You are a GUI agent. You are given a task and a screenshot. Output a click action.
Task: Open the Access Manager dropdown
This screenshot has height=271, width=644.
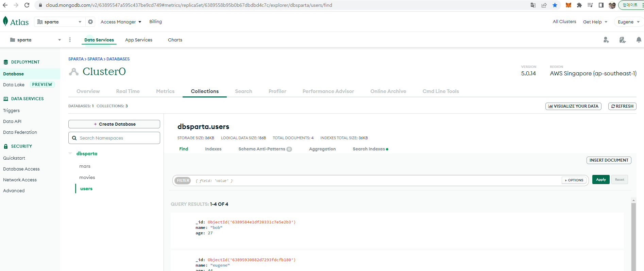(x=121, y=22)
